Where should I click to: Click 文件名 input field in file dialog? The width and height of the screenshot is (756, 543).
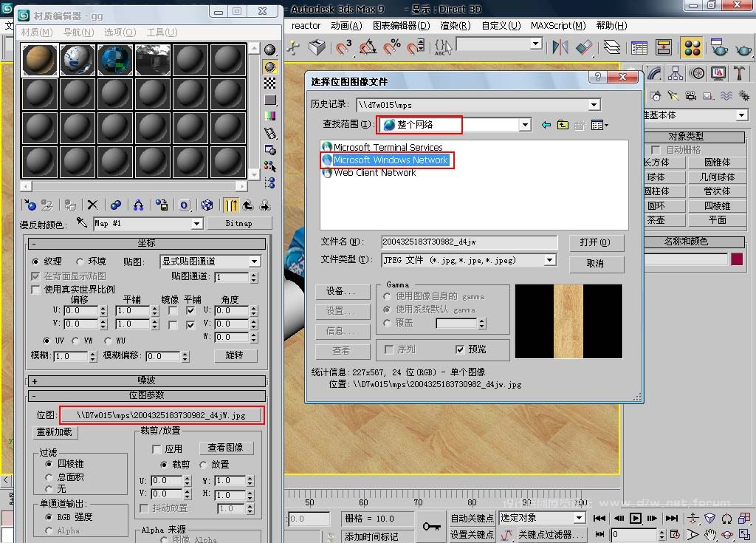point(469,242)
